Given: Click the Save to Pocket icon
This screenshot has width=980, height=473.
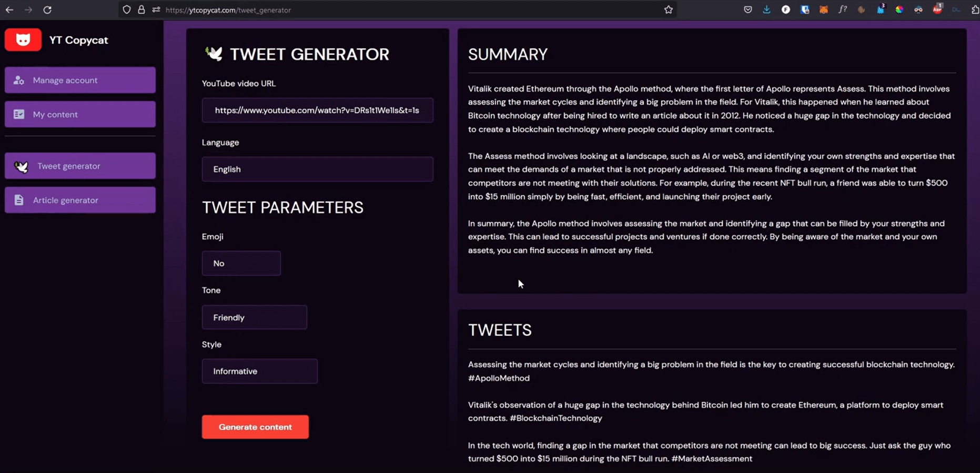Looking at the screenshot, I should click(x=747, y=10).
